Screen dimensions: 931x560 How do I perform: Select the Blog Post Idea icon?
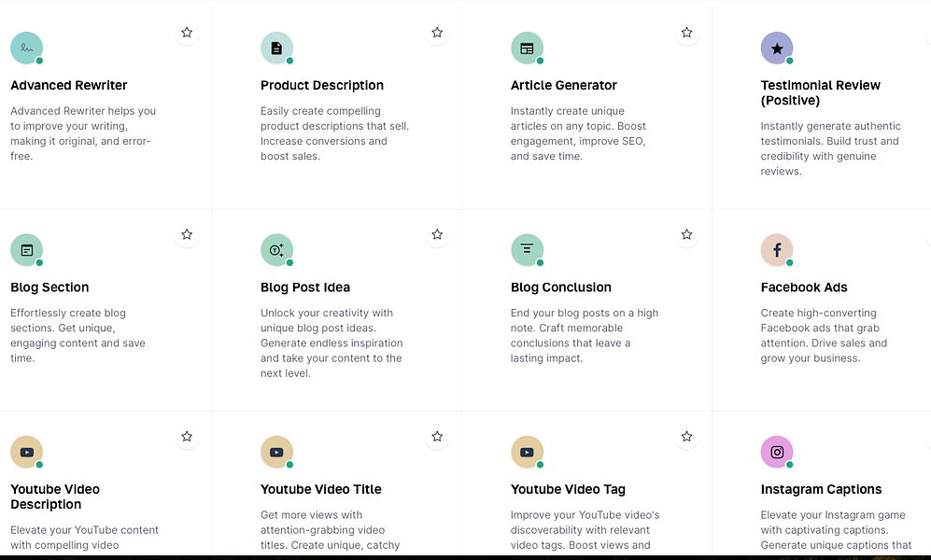[x=276, y=250]
